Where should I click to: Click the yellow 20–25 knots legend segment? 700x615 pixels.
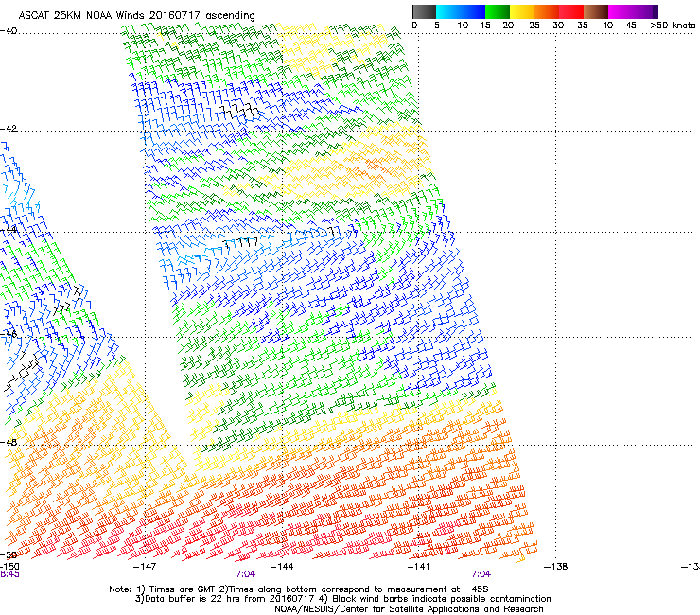(522, 11)
